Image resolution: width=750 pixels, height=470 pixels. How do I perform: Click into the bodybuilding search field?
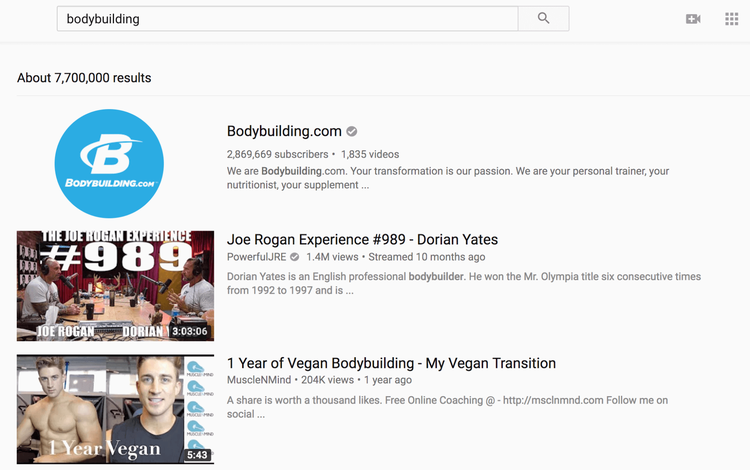point(287,19)
